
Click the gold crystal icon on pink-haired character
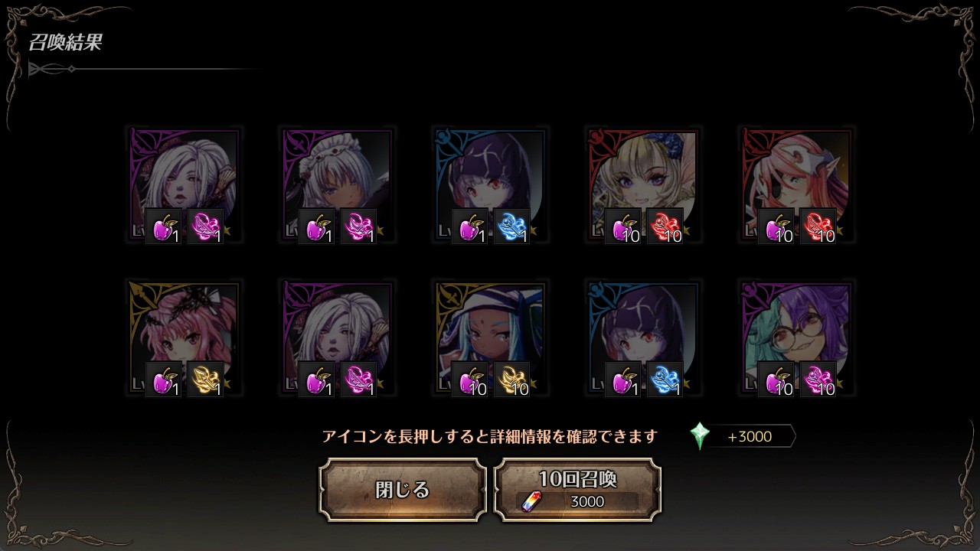[205, 379]
